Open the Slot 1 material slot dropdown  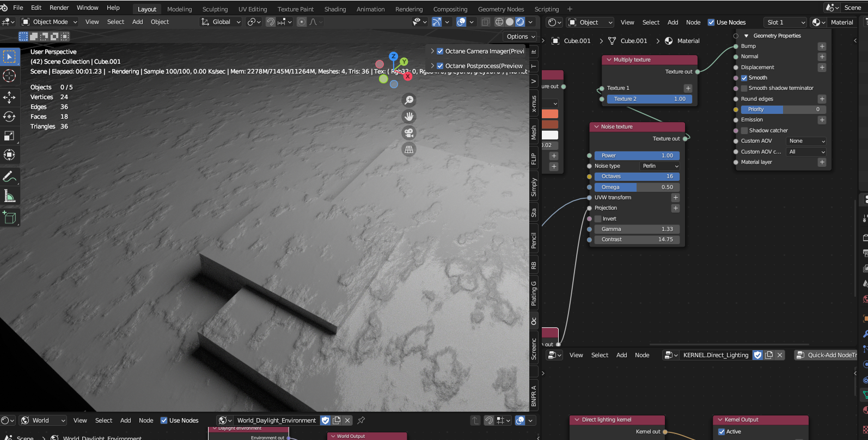click(785, 22)
